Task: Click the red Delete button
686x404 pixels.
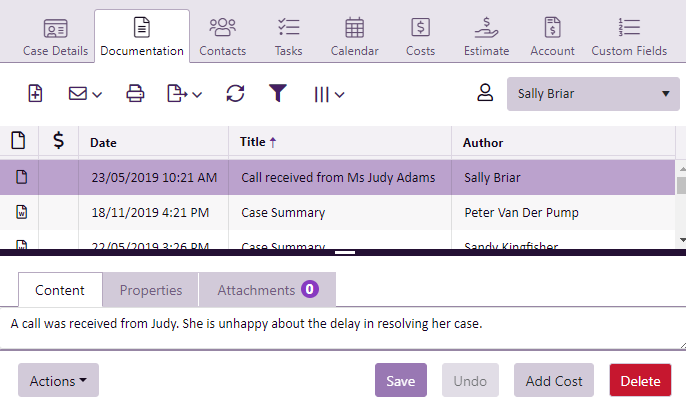Action: [640, 381]
